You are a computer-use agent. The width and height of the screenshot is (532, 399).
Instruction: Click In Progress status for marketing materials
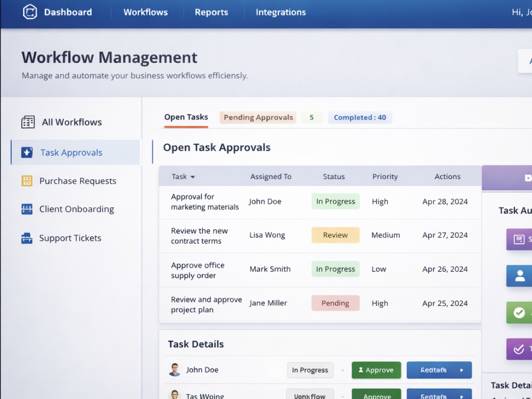[x=336, y=201]
